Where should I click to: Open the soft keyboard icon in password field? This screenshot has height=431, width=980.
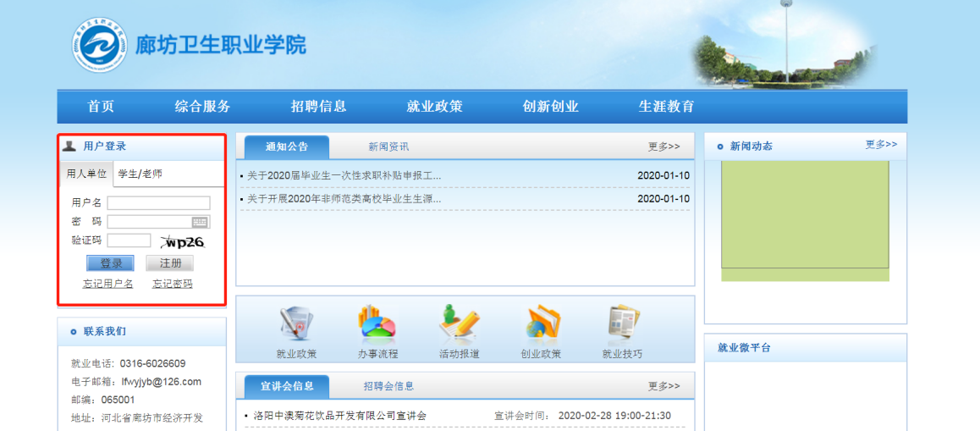point(200,222)
